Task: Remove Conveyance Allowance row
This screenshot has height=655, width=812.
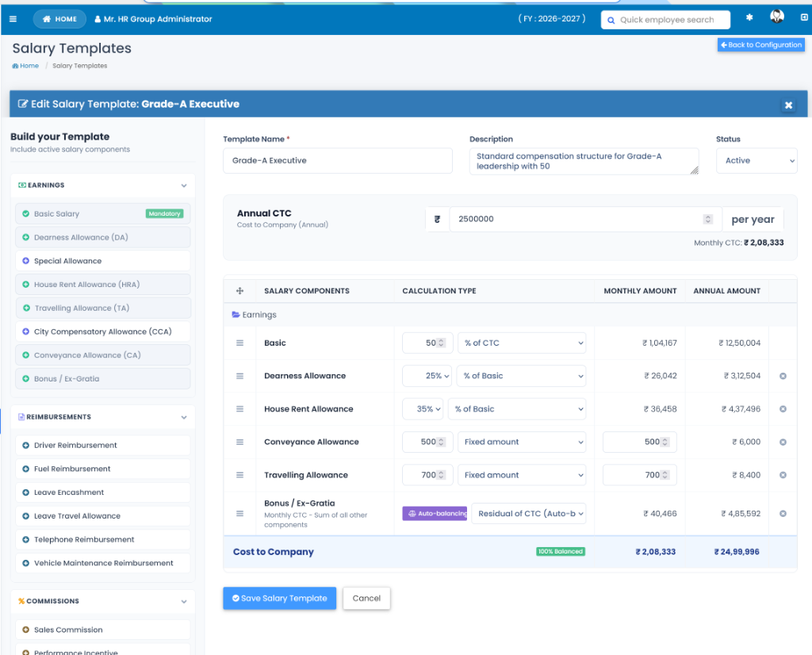Action: (x=783, y=442)
